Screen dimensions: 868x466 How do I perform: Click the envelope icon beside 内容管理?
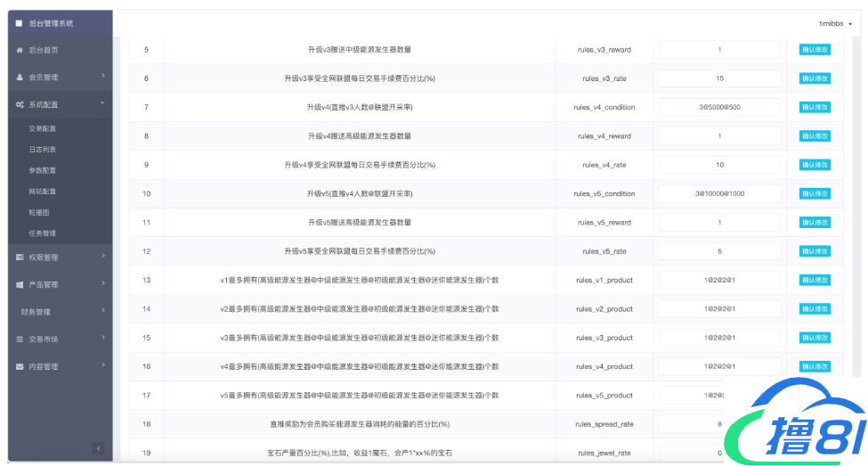point(20,366)
